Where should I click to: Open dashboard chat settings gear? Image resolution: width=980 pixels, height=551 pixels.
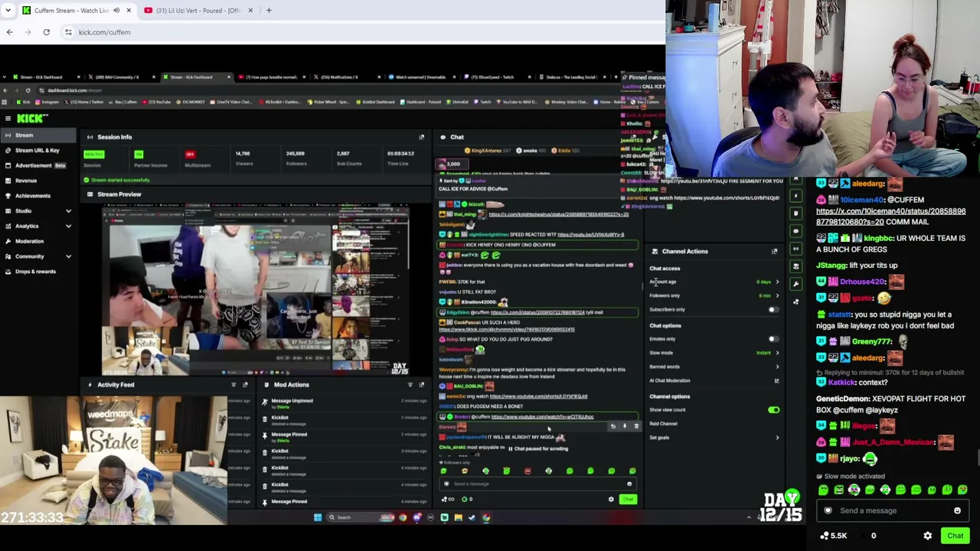pyautogui.click(x=611, y=499)
